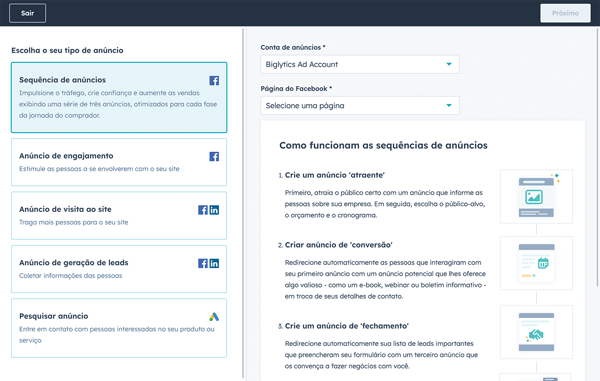
Task: Click description starting 'Entre em contato com pessoas'
Action: (117, 335)
